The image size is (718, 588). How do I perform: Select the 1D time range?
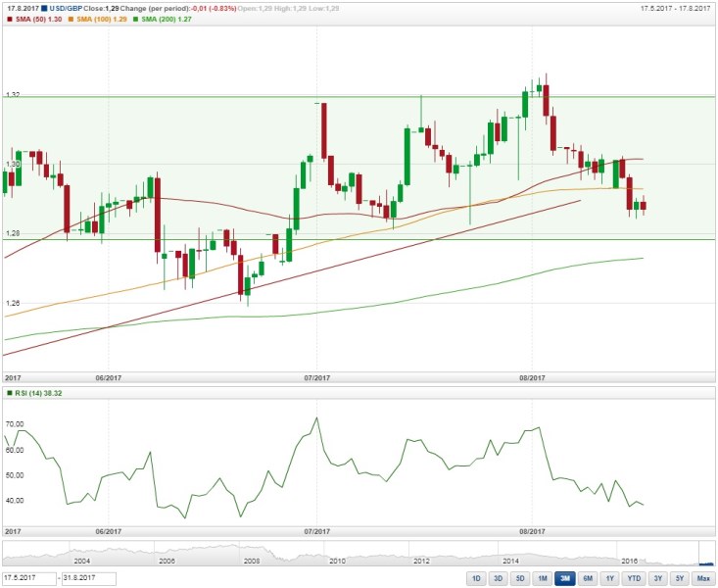476,579
